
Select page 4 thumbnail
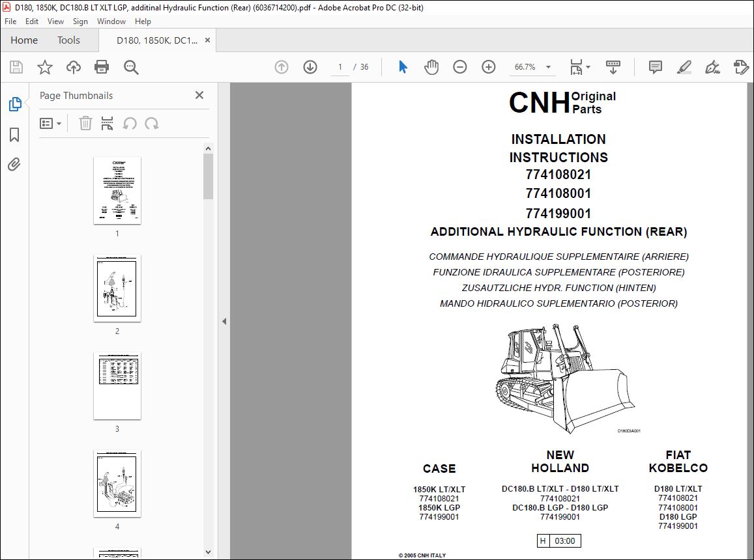coord(117,484)
